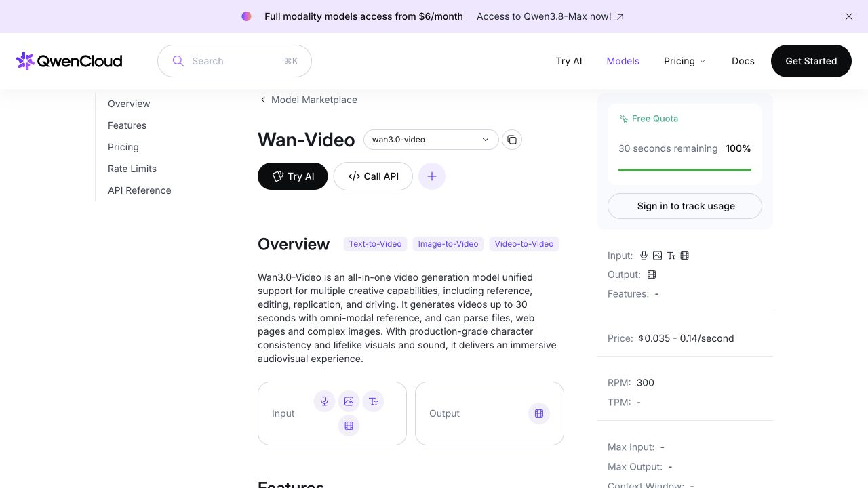
Task: Click the back chevron before Model Marketplace
Action: [x=263, y=100]
